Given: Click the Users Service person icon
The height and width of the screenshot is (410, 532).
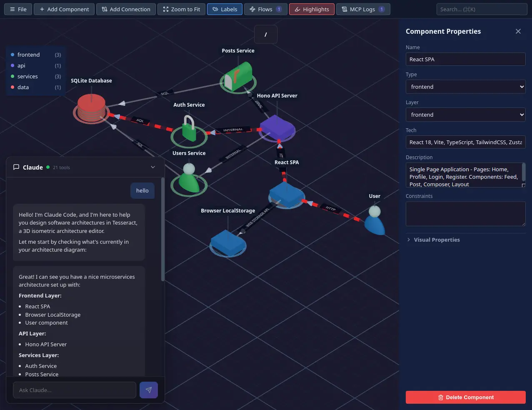Looking at the screenshot, I should pos(189,179).
